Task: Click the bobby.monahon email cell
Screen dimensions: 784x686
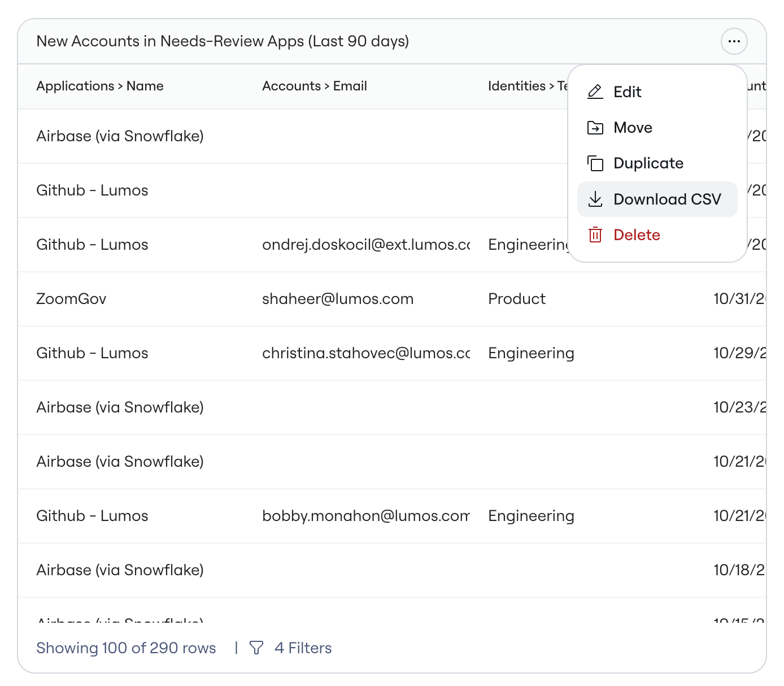Action: (x=366, y=516)
